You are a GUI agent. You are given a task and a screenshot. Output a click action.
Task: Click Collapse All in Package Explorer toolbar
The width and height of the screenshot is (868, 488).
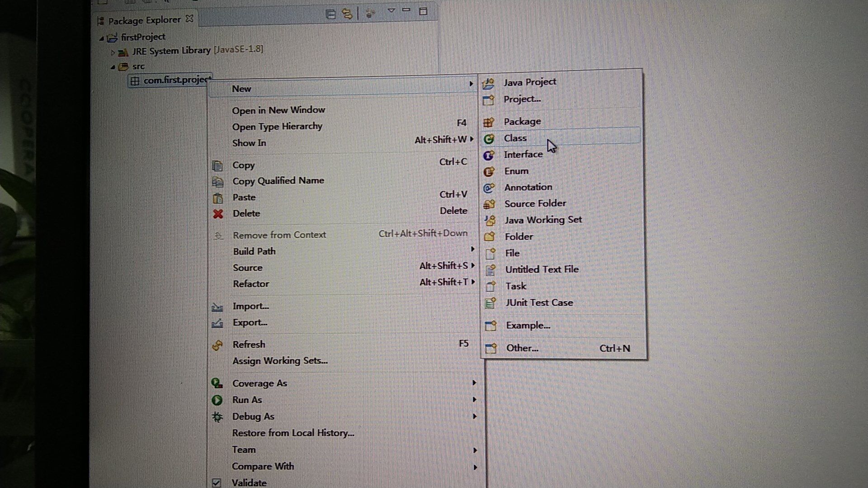coord(330,14)
